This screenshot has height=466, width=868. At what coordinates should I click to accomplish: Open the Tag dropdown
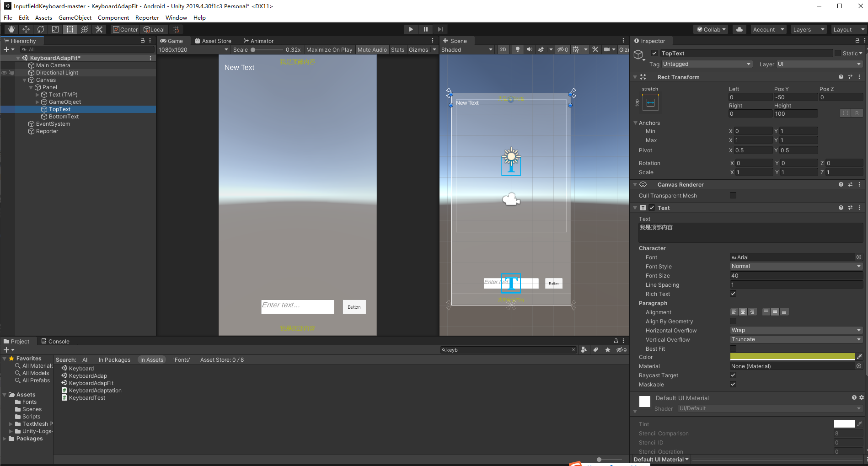pos(707,64)
